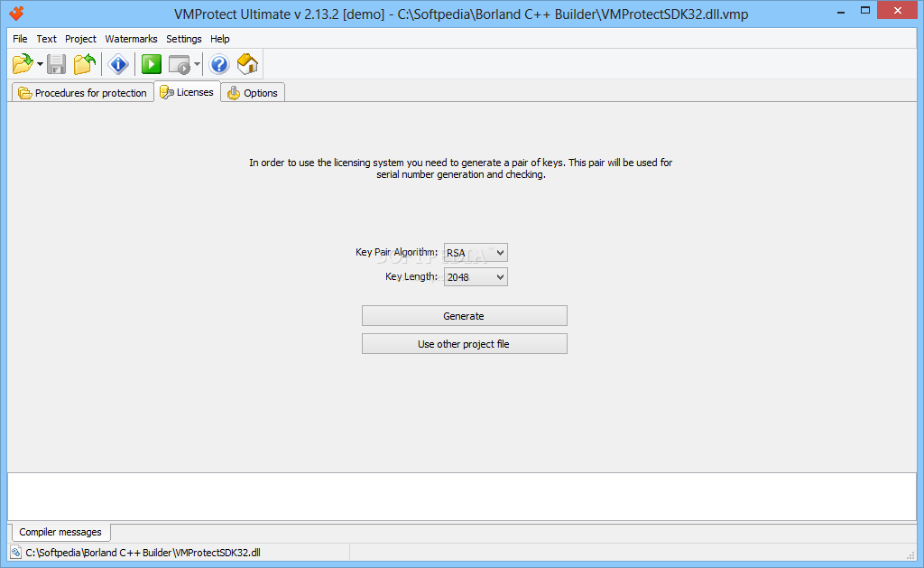
Task: Open the Key Length 2048 dropdown
Action: click(476, 276)
